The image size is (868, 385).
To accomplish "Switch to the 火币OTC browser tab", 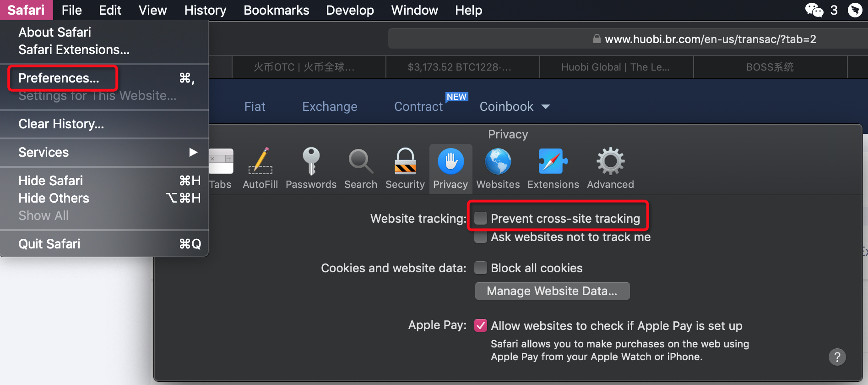I will (309, 67).
